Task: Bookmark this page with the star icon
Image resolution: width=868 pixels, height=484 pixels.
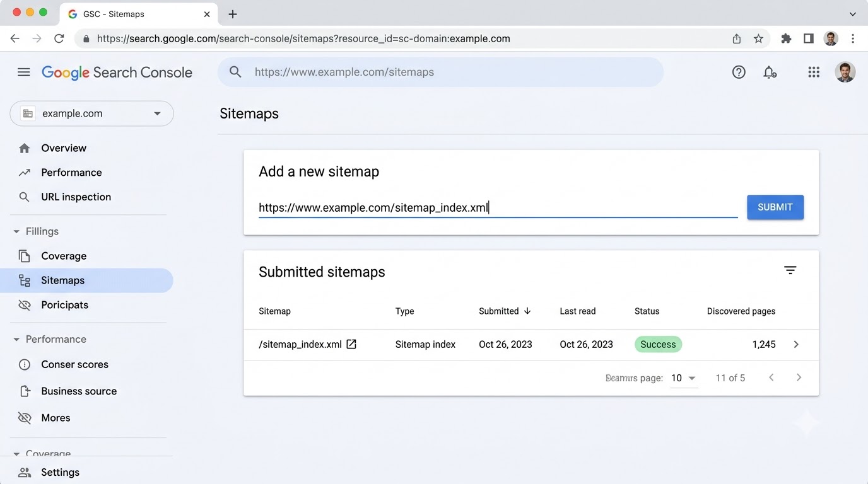Action: pos(758,38)
